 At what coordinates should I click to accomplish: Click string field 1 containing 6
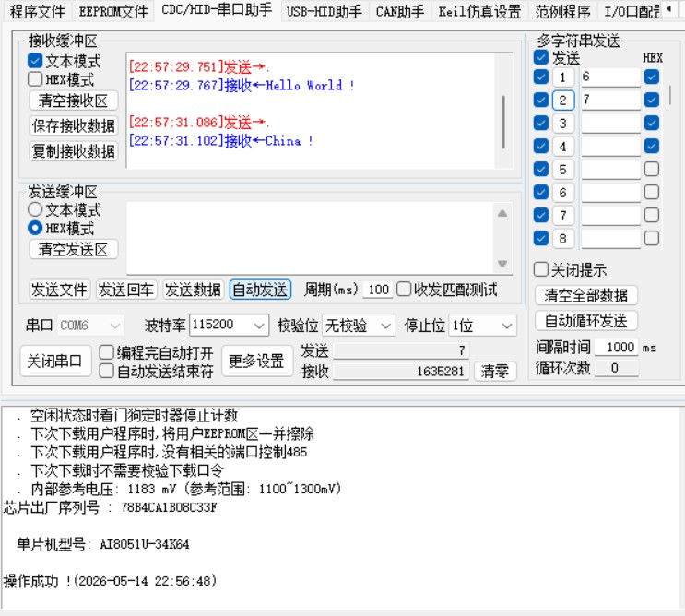coord(610,77)
